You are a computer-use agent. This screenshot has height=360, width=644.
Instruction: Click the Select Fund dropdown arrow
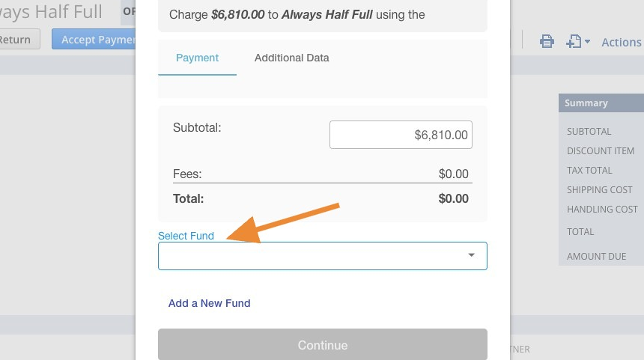[x=472, y=255]
